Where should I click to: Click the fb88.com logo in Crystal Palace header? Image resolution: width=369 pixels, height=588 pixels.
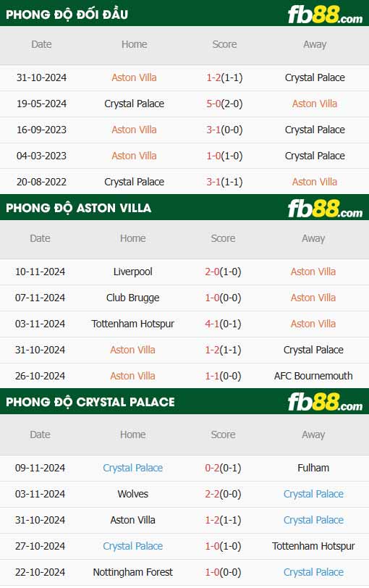325,402
